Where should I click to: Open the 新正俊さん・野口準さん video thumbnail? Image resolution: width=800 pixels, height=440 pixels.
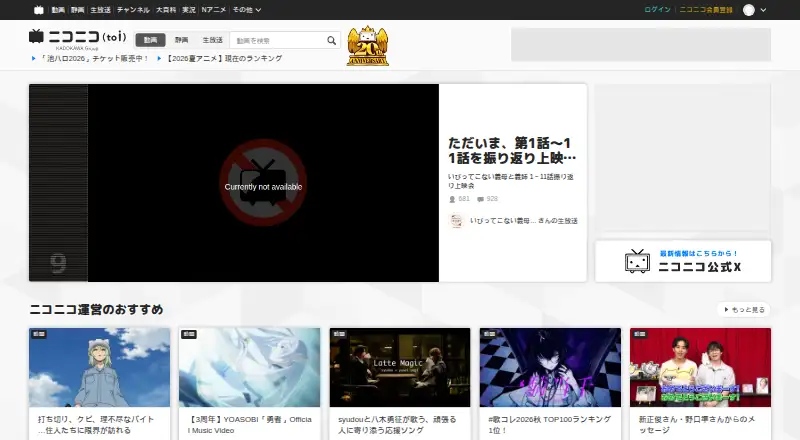pyautogui.click(x=700, y=368)
